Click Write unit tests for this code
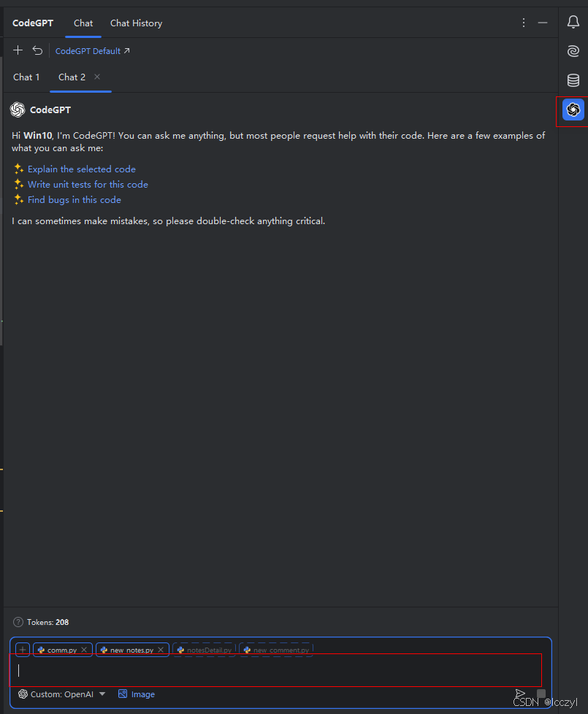588x714 pixels. click(x=88, y=185)
